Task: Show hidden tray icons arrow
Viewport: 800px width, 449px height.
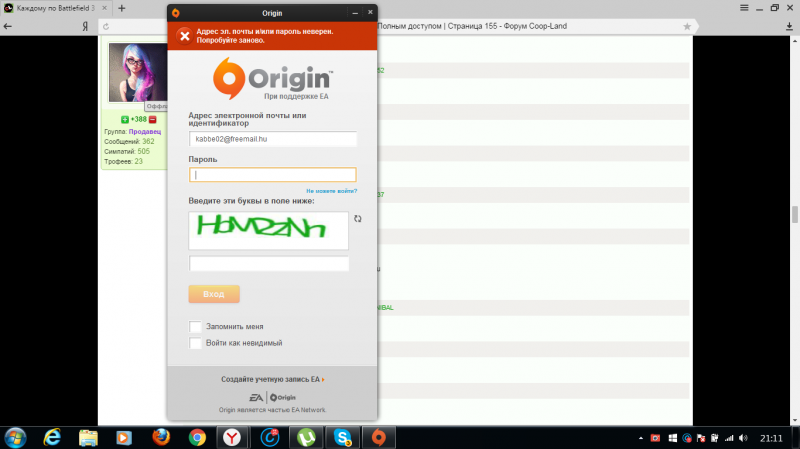Action: 641,438
